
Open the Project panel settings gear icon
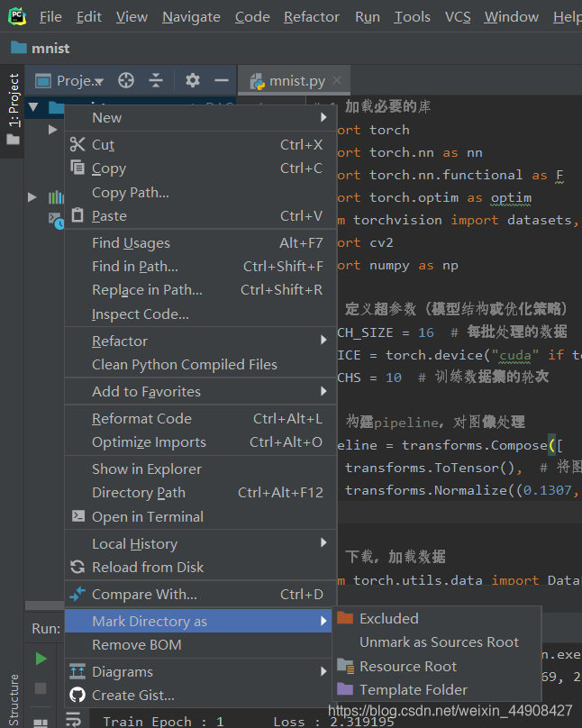(x=191, y=80)
